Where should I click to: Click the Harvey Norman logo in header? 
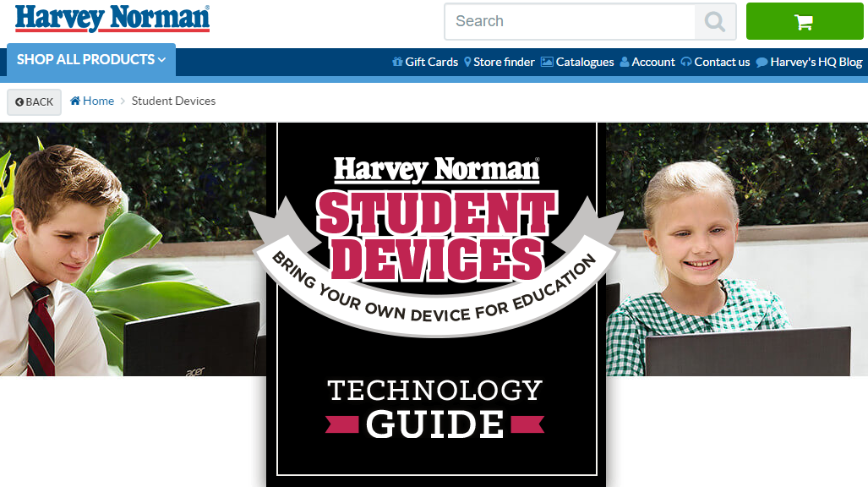point(112,19)
